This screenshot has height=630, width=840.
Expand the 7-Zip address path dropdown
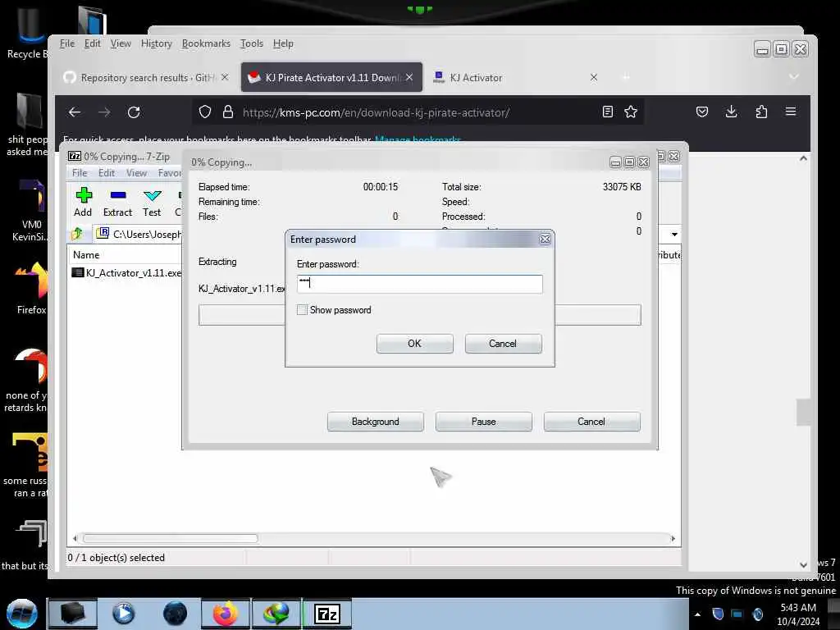(x=674, y=234)
